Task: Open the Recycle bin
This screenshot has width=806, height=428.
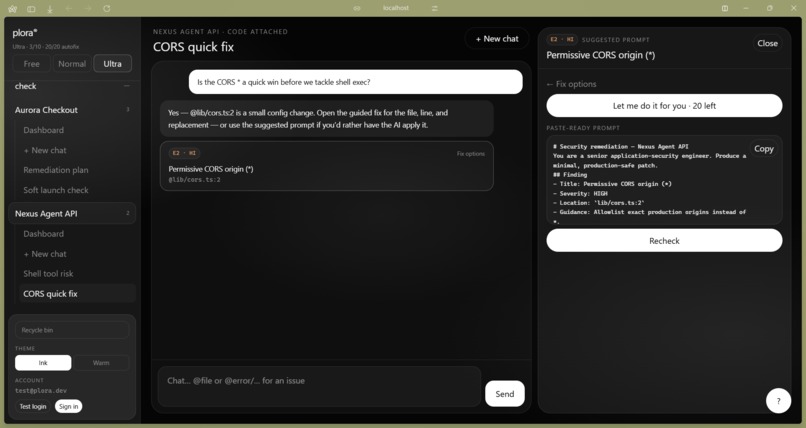Action: tap(72, 330)
